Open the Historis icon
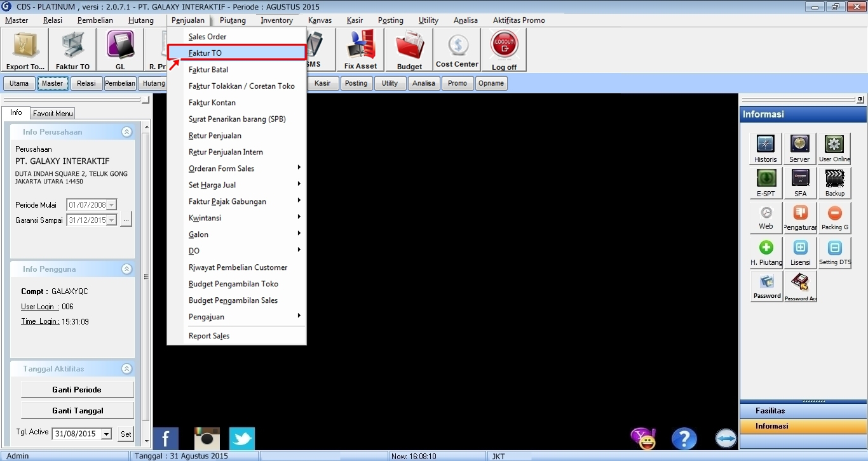The height and width of the screenshot is (461, 868). (x=766, y=149)
